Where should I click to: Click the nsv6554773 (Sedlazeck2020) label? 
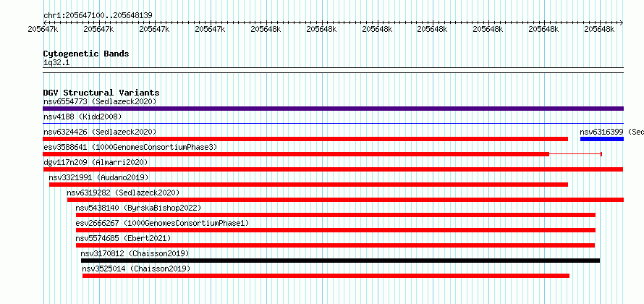pos(100,101)
